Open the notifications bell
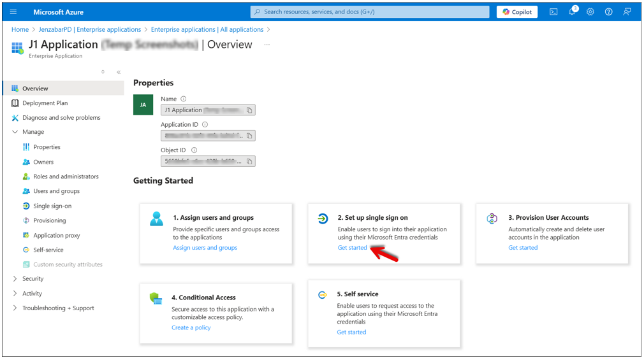The width and height of the screenshot is (644, 358). pos(572,11)
